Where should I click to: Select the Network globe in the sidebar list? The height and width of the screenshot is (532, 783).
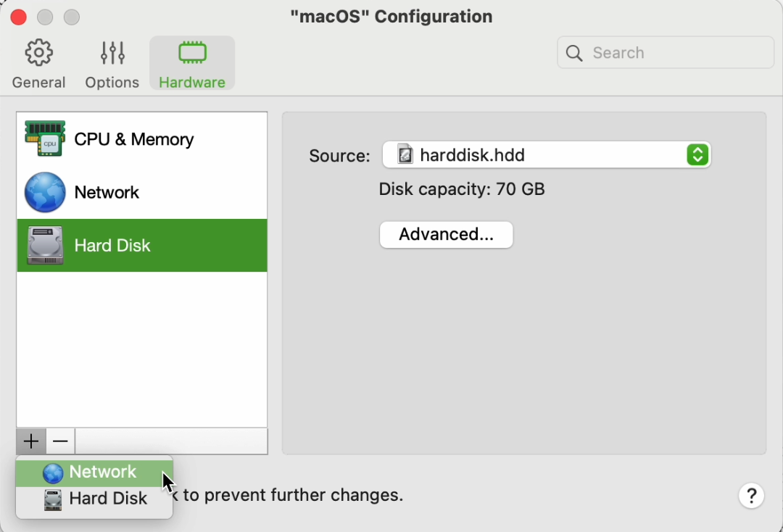tap(45, 192)
